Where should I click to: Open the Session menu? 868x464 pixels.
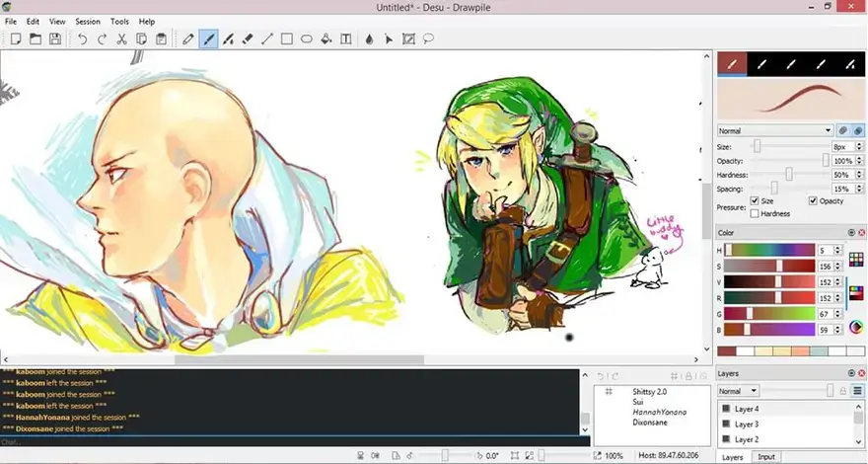pos(88,22)
